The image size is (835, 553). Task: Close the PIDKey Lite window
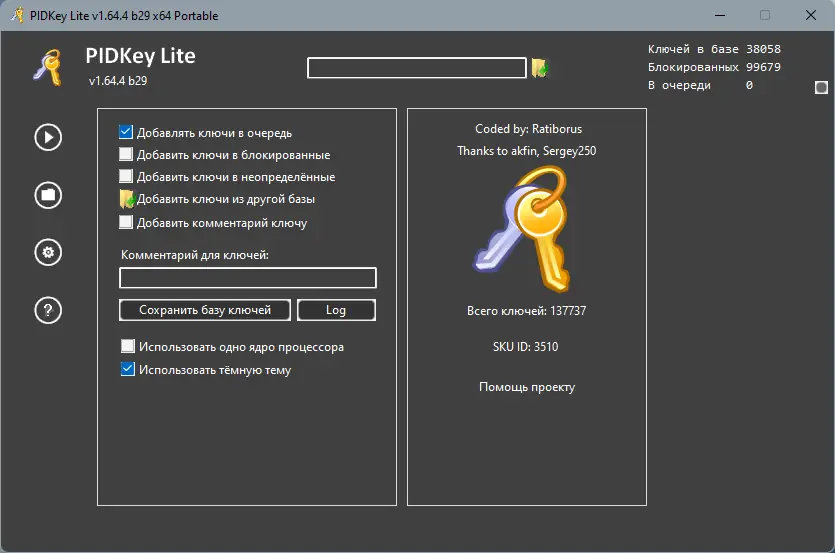coord(811,15)
